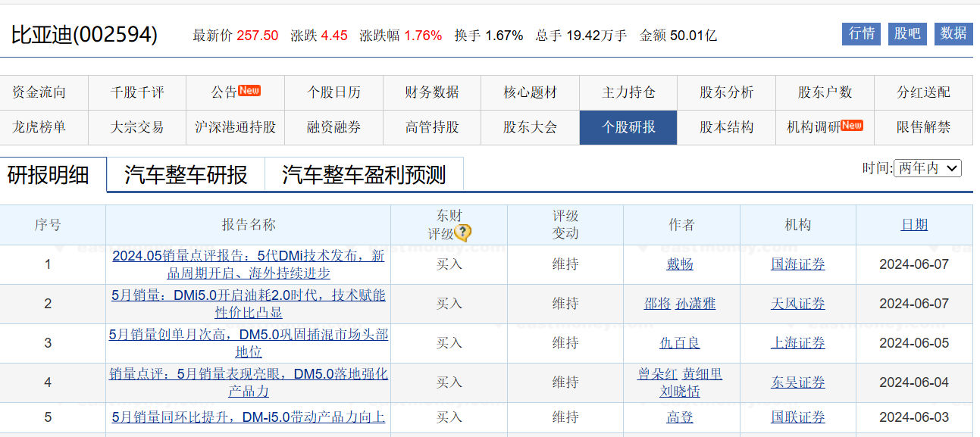
Task: Open the 股东大会 menu item
Action: [x=530, y=127]
